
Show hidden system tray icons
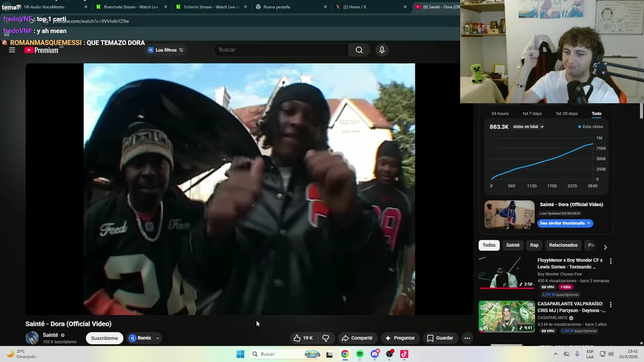coord(555,354)
